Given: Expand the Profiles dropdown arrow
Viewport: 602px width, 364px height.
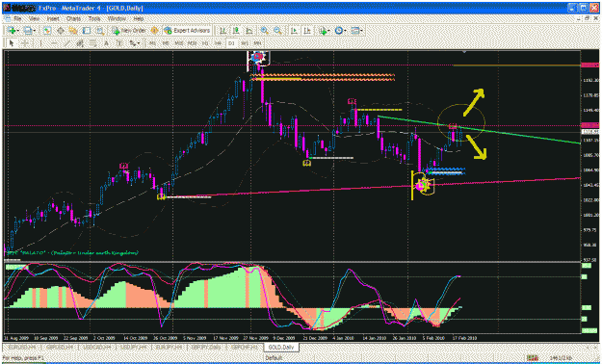Looking at the screenshot, I should [35, 31].
